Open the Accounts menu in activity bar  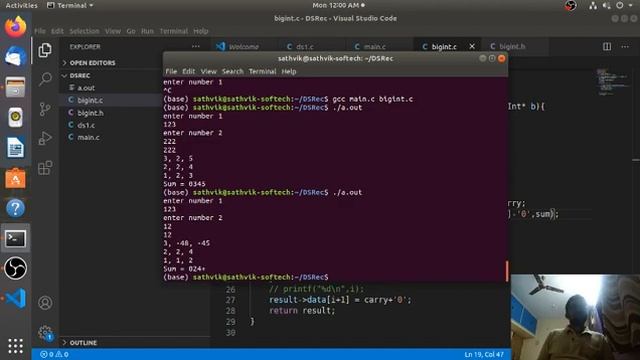(x=45, y=303)
